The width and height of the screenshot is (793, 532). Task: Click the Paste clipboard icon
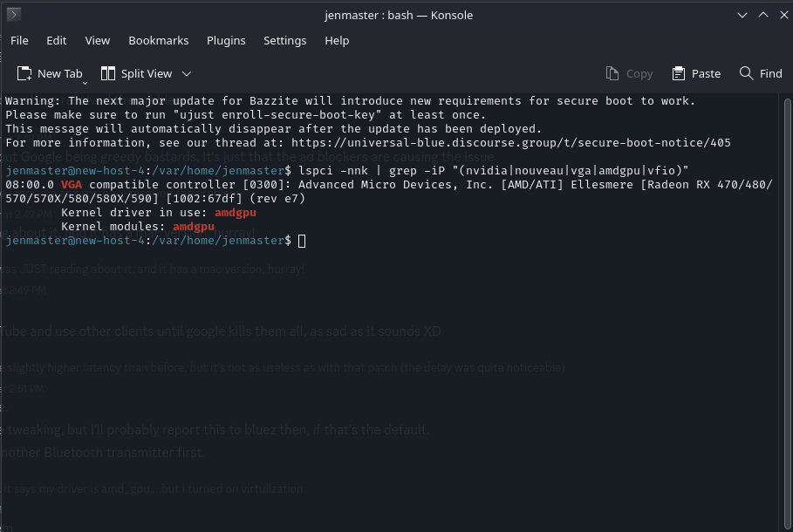click(678, 74)
